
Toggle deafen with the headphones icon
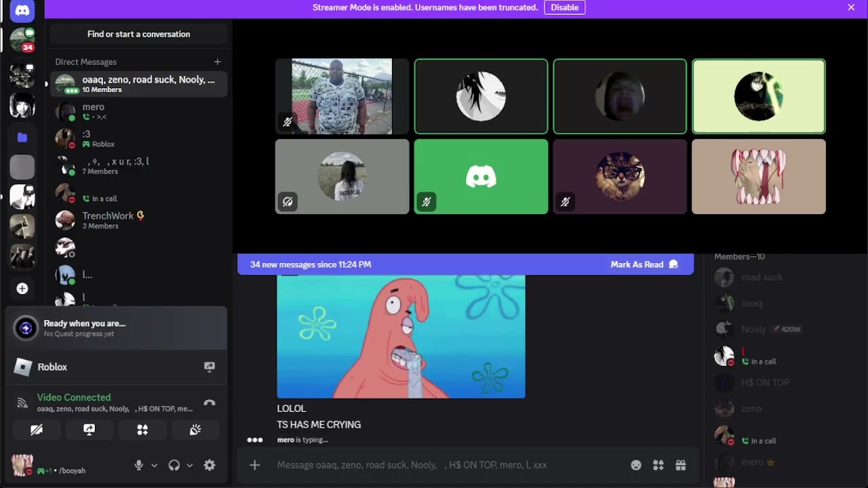pyautogui.click(x=174, y=465)
